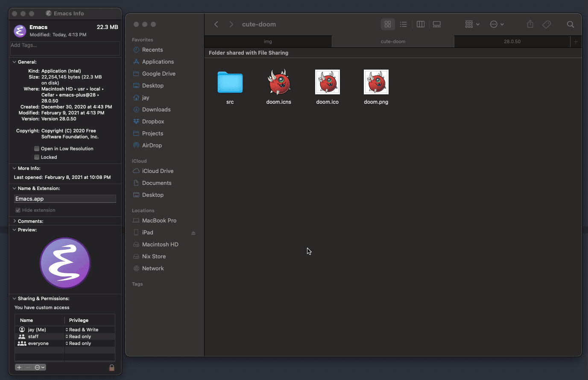
Task: Switch to the img tab
Action: 268,41
